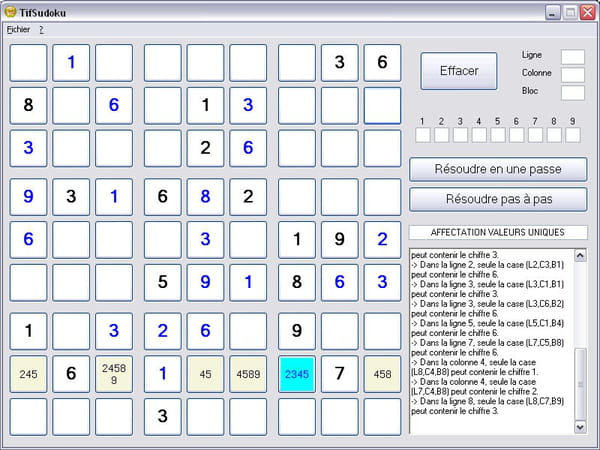The width and height of the screenshot is (600, 450).
Task: Focus the Ligne input field
Action: point(573,57)
